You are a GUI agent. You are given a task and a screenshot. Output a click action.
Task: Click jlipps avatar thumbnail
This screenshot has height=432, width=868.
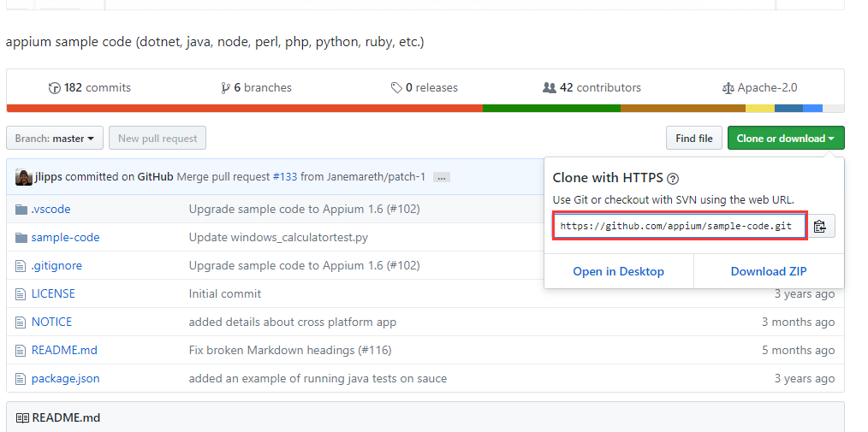click(x=24, y=177)
